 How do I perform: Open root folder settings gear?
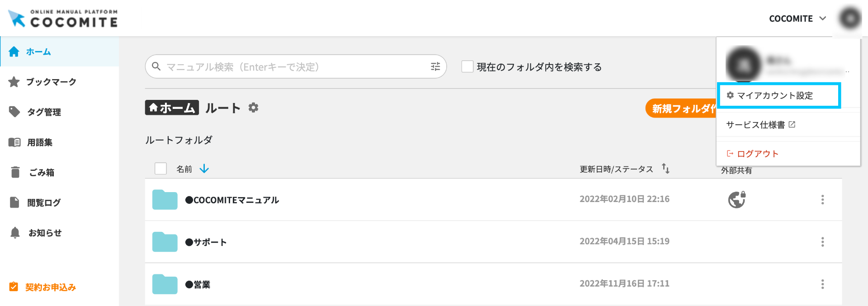[x=253, y=108]
